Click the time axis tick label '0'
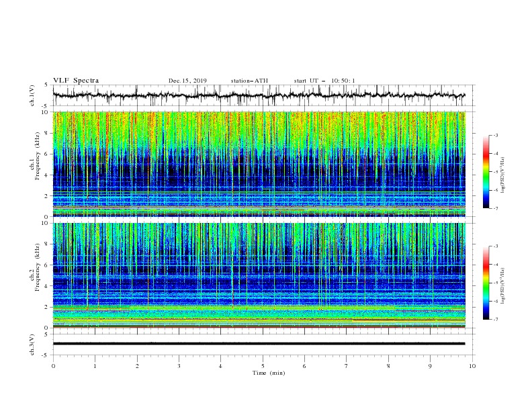532x411 pixels. tap(53, 366)
